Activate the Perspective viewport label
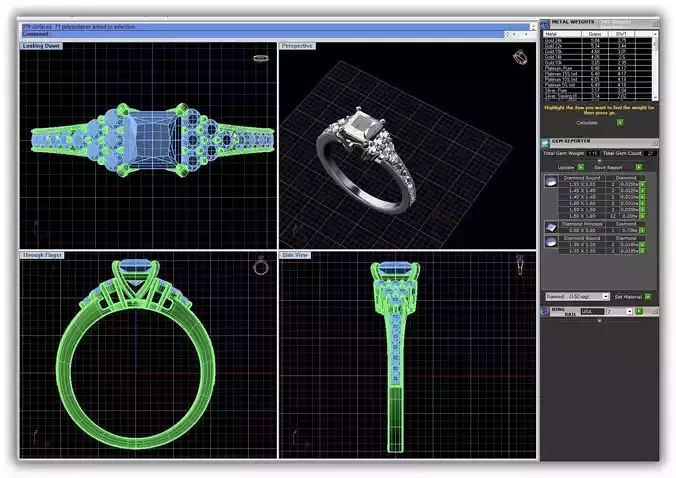 pos(297,46)
